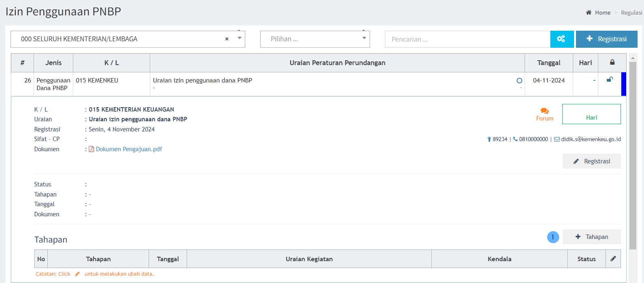Focus the Pencarian search field
This screenshot has height=283, width=644.
click(467, 39)
